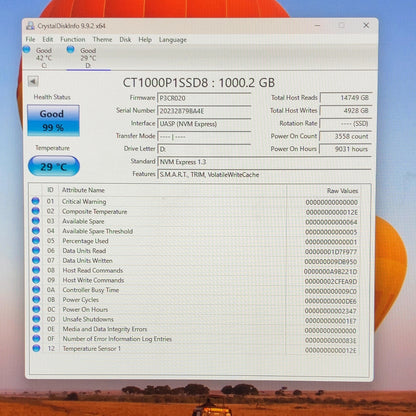The width and height of the screenshot is (416, 416).
Task: Click the status icon for Unsafe Shutdowns
Action: click(x=36, y=319)
